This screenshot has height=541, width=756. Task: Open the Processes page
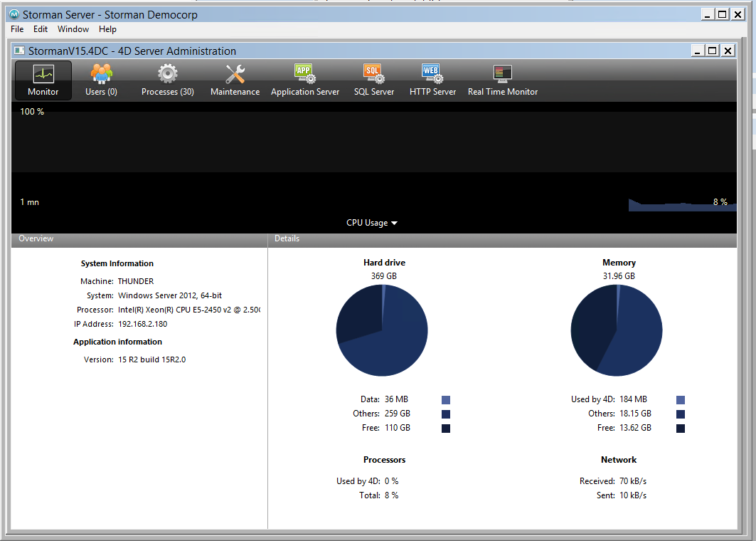coord(168,74)
